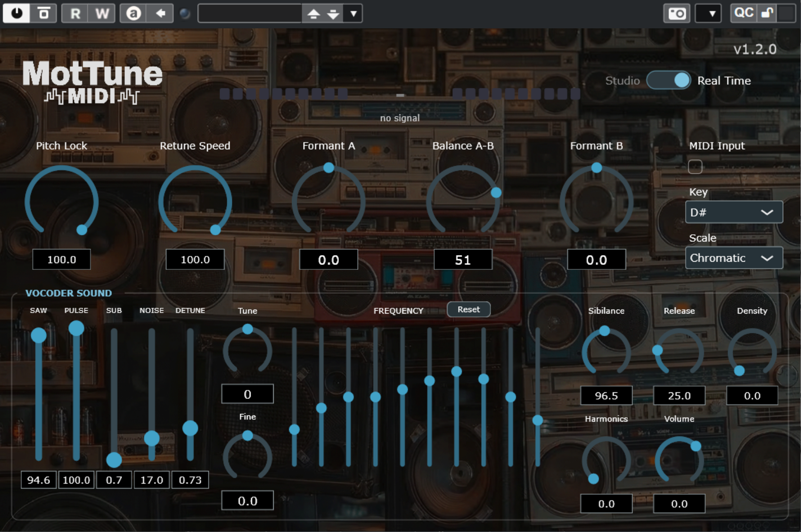Enable the MIDI Input checkbox
The image size is (801, 532).
click(x=695, y=167)
